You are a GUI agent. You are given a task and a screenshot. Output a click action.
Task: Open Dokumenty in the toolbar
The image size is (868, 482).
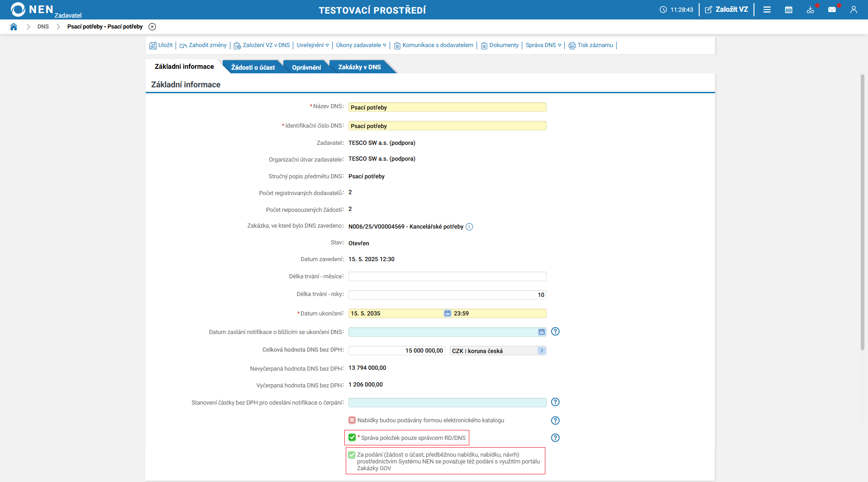[500, 45]
